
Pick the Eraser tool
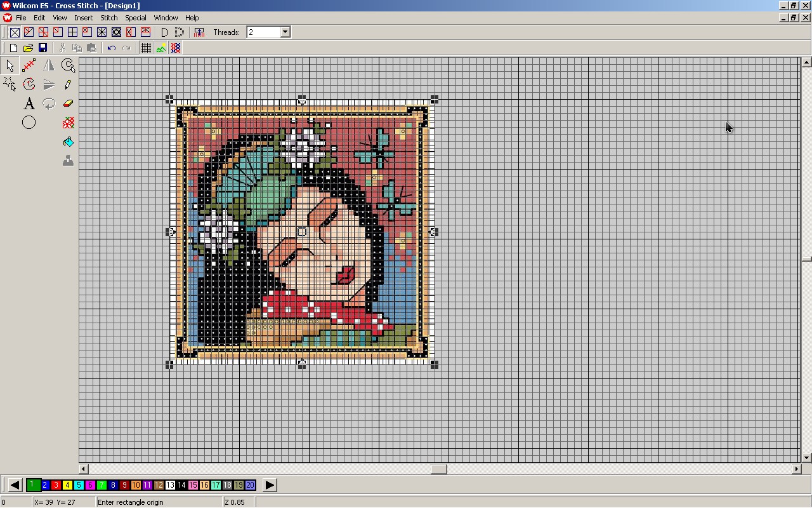(x=69, y=103)
